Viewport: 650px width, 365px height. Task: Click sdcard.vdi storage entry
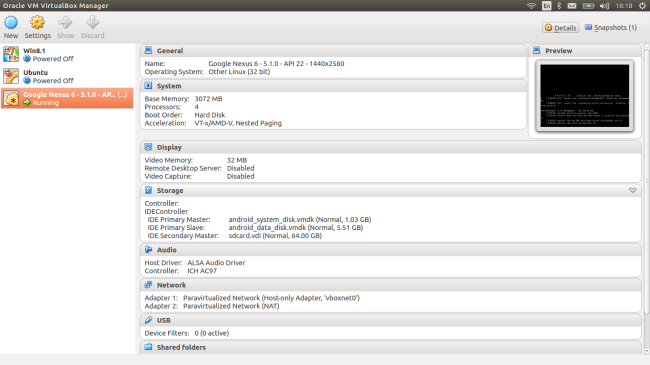[x=275, y=236]
